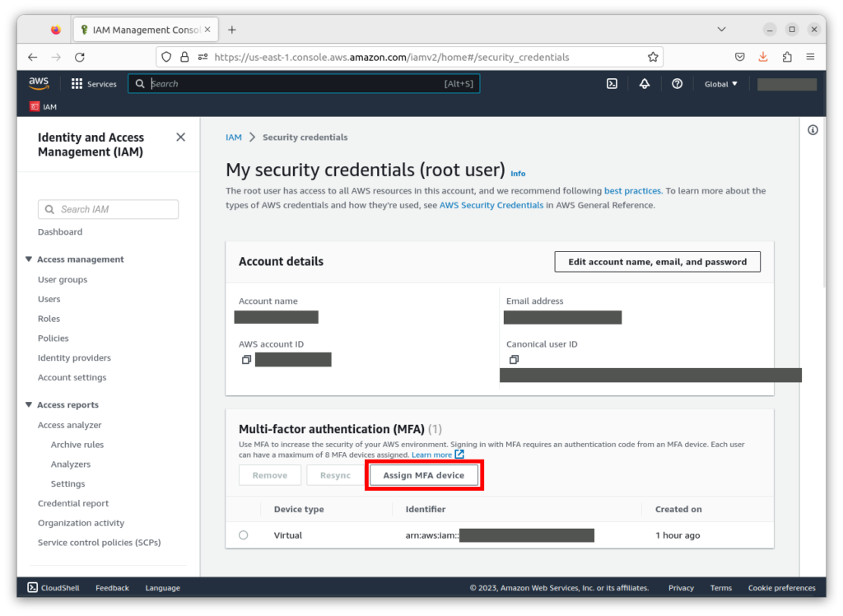This screenshot has height=616, width=843.
Task: Open a new browser tab with plus icon
Action: pos(231,30)
